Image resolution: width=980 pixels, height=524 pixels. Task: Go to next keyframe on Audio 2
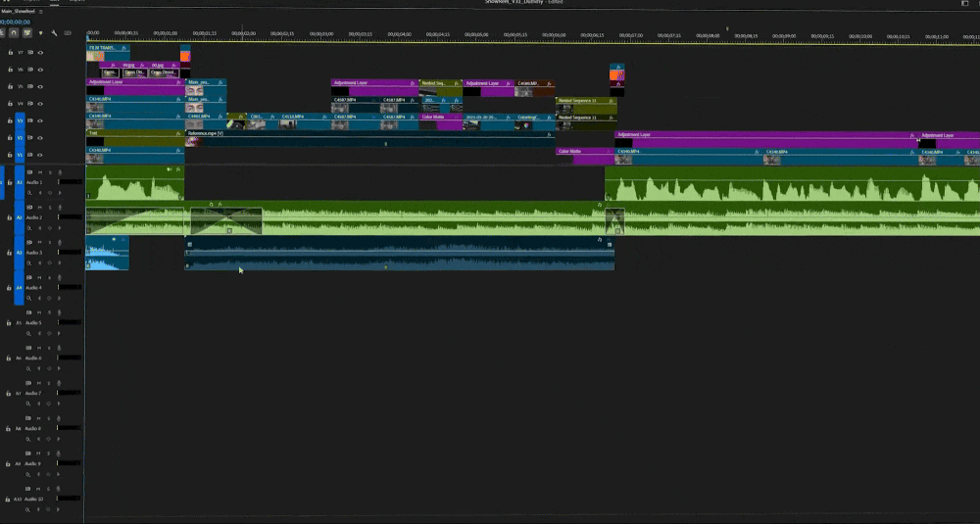point(60,228)
